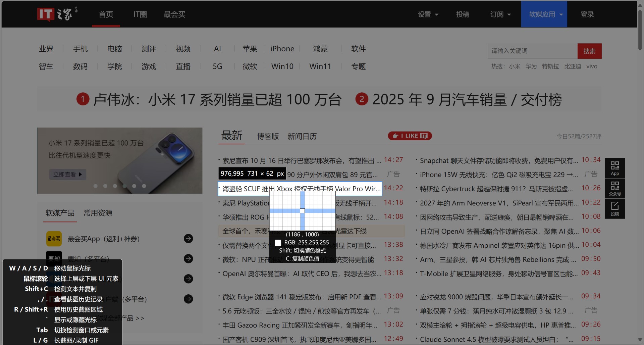Expand the 设置 dropdown menu

[428, 14]
